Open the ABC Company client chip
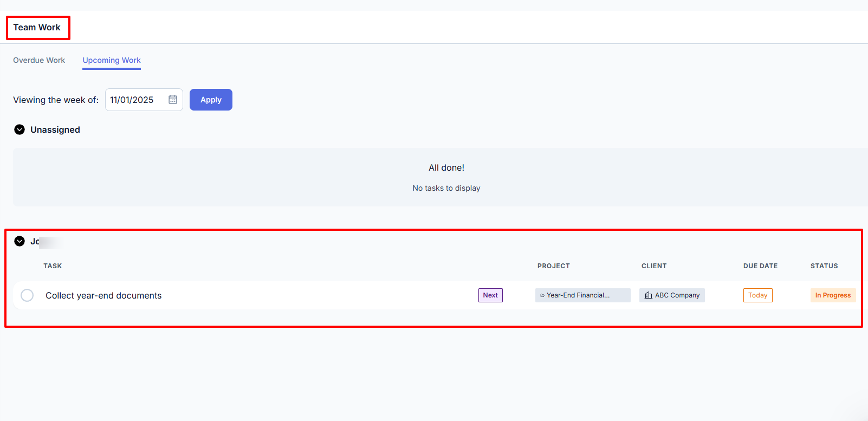The height and width of the screenshot is (421, 868). point(672,295)
